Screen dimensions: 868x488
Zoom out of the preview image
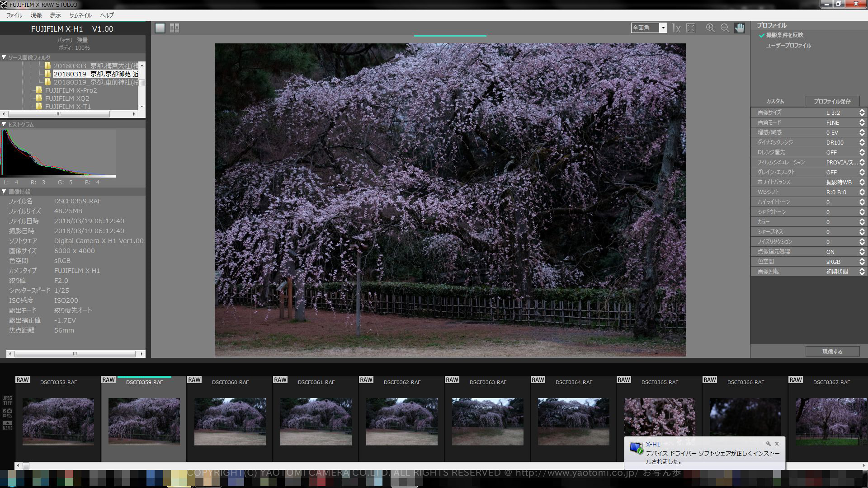coord(725,28)
